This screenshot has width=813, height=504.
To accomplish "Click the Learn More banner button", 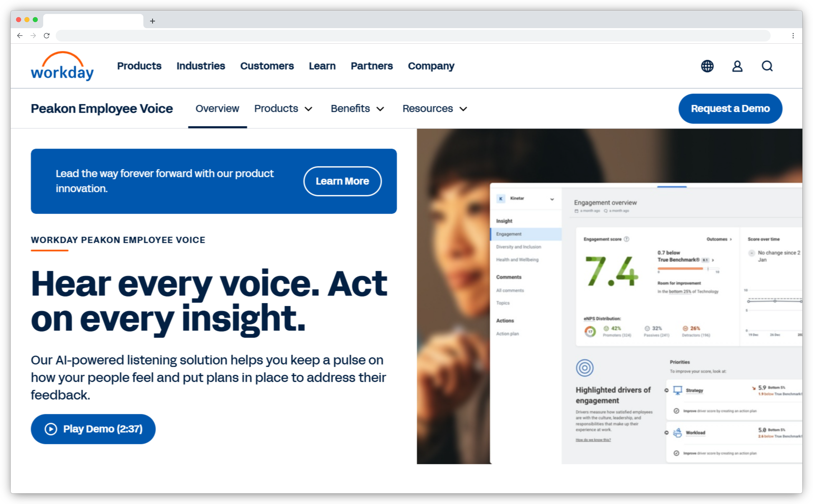I will tap(342, 181).
